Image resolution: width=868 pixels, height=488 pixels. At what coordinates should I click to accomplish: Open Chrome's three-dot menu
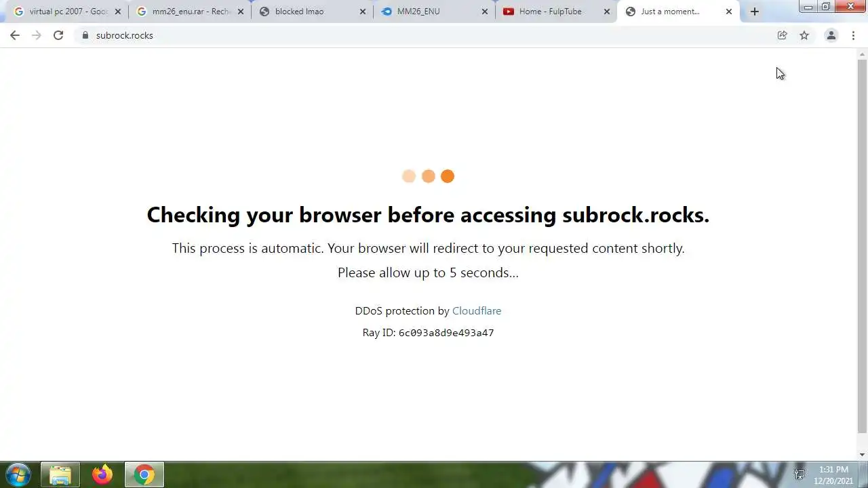click(853, 35)
